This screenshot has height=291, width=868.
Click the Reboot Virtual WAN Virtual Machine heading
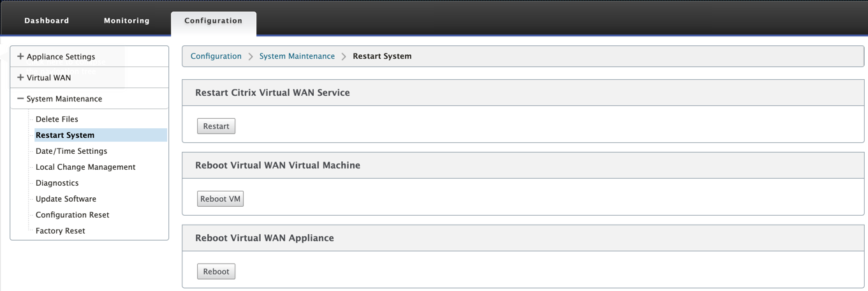(277, 165)
